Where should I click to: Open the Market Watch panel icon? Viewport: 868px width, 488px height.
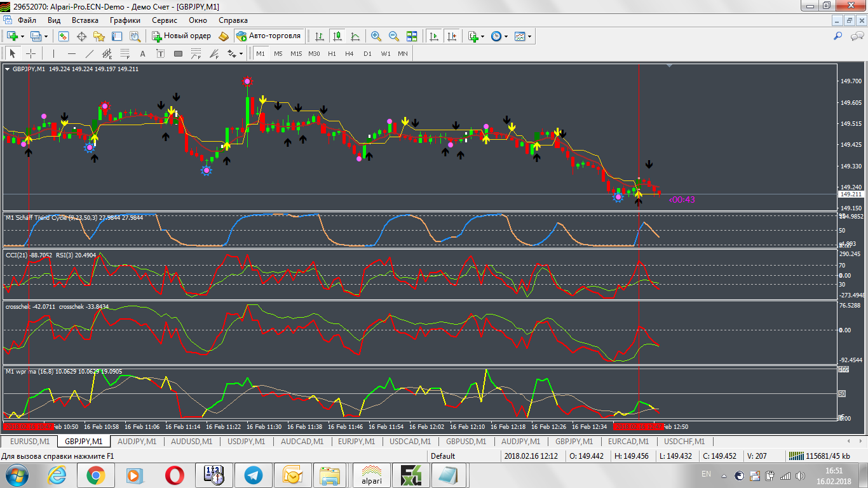tap(64, 36)
